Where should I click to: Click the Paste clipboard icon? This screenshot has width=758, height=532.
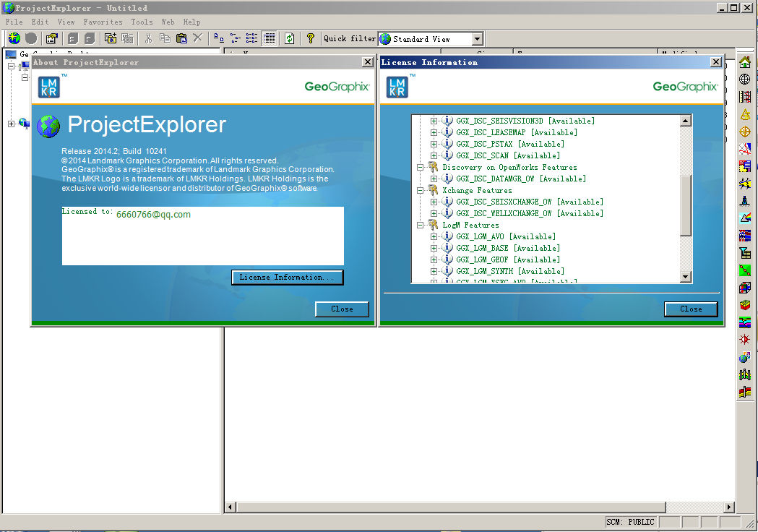[x=181, y=38]
